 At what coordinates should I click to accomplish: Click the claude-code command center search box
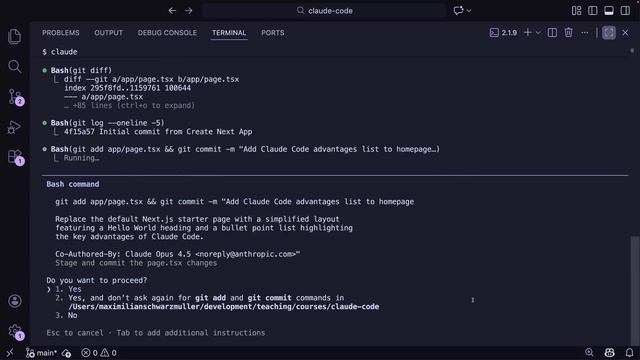(324, 11)
